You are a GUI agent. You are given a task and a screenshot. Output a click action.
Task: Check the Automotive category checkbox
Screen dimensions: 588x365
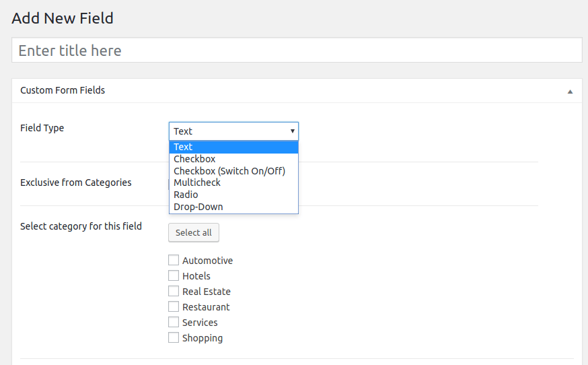tap(174, 261)
